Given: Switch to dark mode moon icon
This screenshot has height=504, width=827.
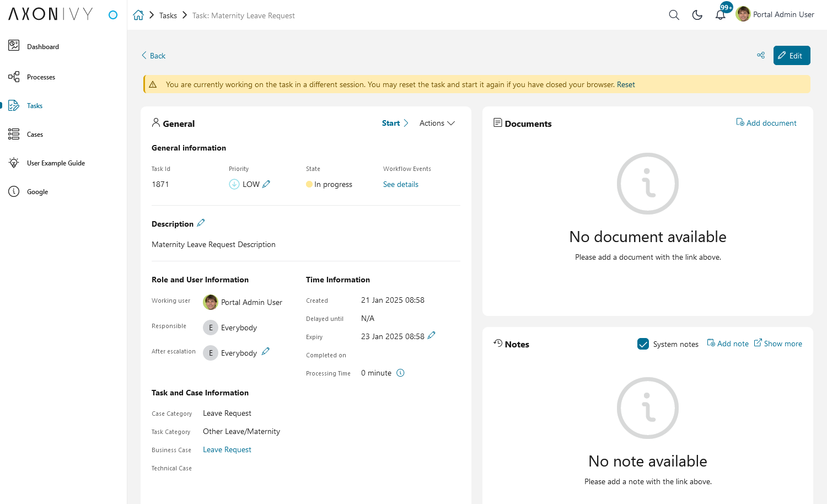Looking at the screenshot, I should [697, 15].
